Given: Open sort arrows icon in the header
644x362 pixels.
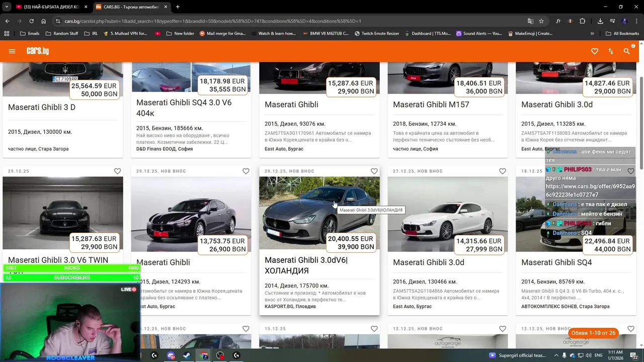Looking at the screenshot, I should point(611,51).
